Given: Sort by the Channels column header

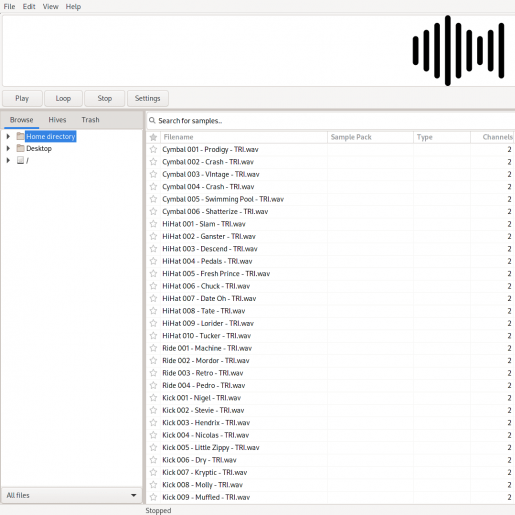Looking at the screenshot, I should pyautogui.click(x=493, y=137).
